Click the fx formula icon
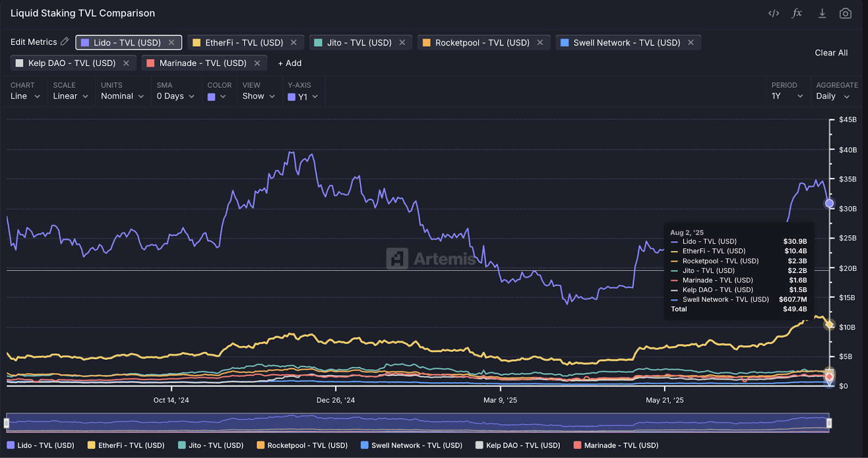The width and height of the screenshot is (868, 458). pos(797,13)
